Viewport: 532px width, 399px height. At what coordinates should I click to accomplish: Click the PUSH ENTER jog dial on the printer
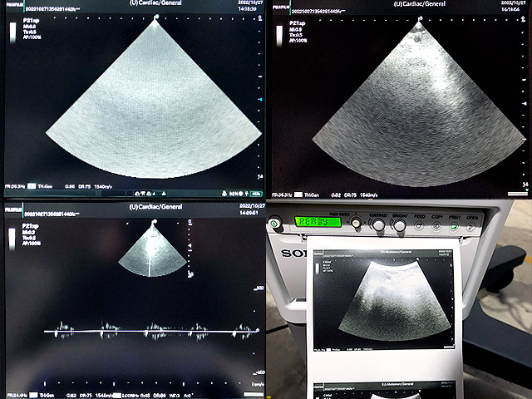click(356, 223)
